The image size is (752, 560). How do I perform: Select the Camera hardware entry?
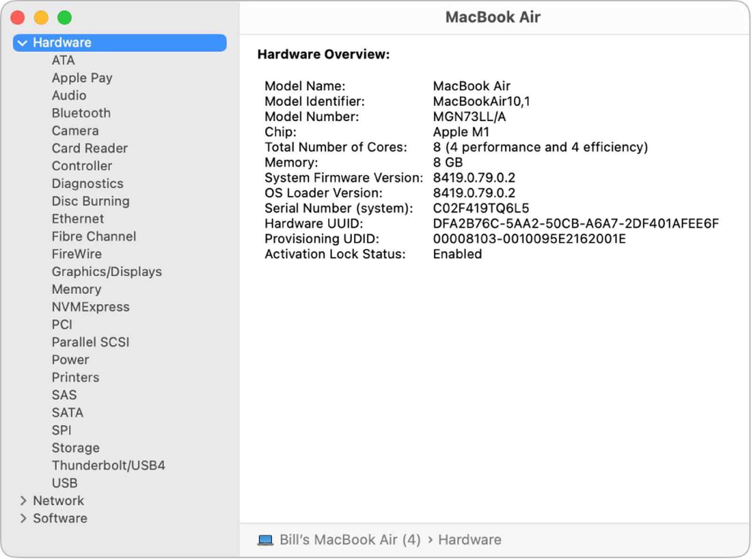(75, 131)
